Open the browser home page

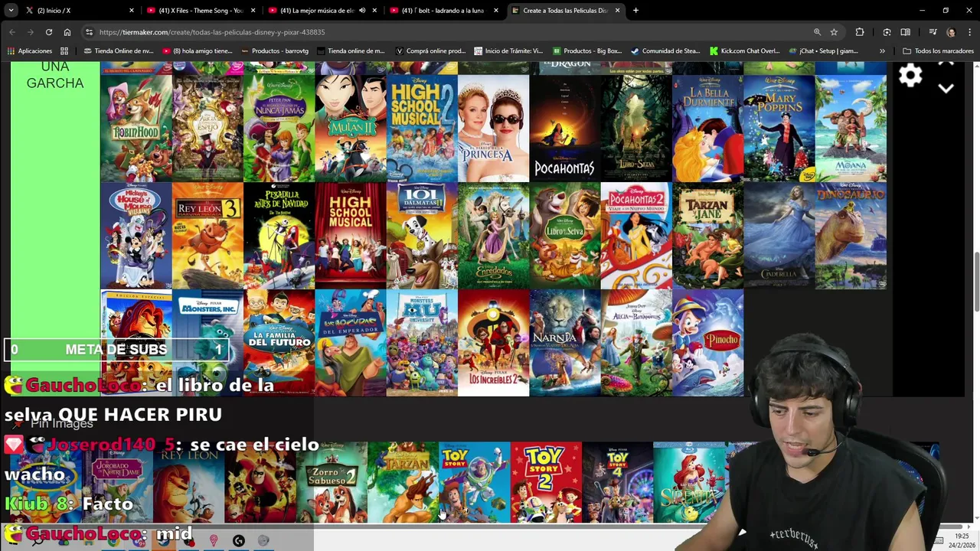(67, 32)
